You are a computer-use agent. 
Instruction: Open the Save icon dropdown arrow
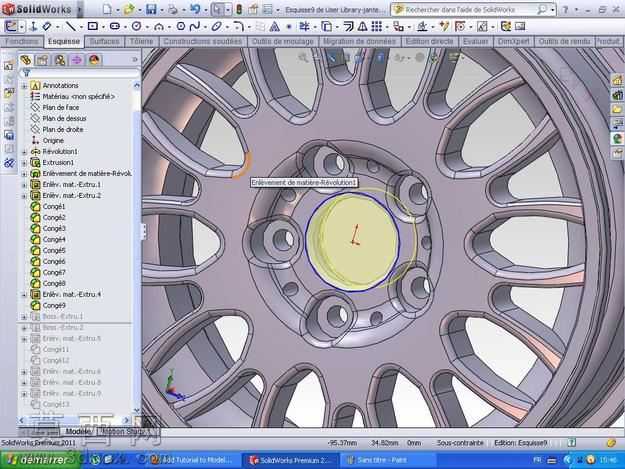161,9
